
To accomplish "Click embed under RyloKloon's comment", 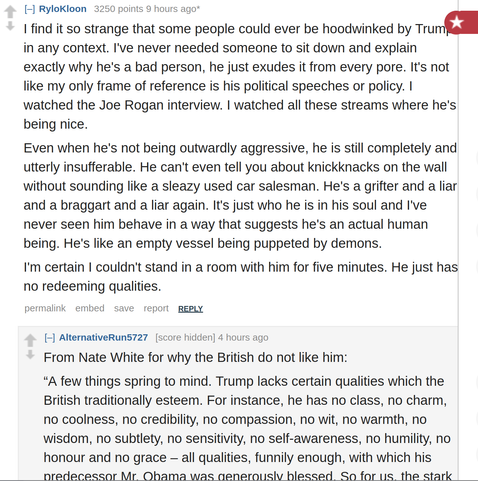I will pyautogui.click(x=90, y=308).
